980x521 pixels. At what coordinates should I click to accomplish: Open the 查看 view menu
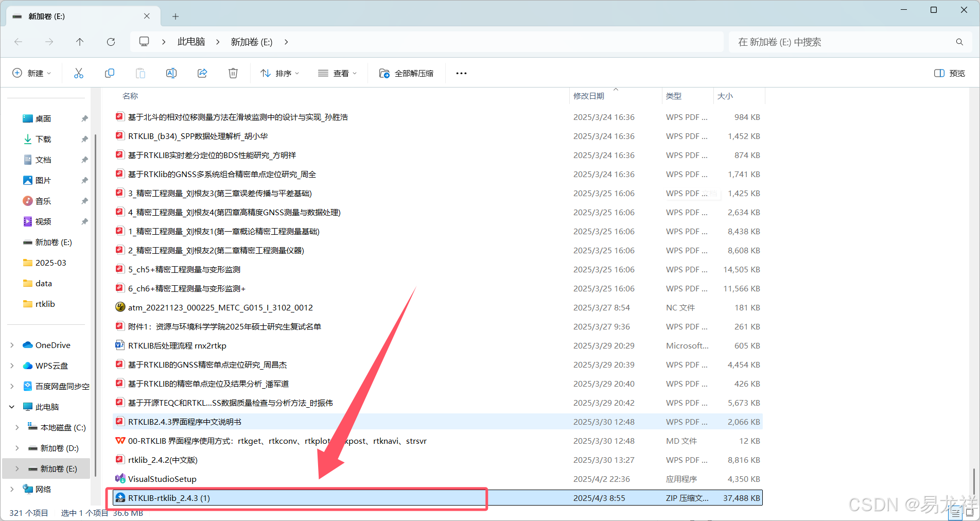[x=337, y=73]
